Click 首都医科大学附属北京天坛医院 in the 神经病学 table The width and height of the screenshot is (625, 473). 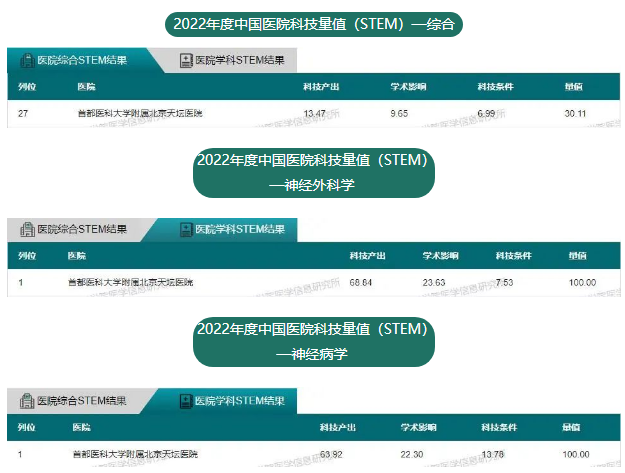(135, 454)
